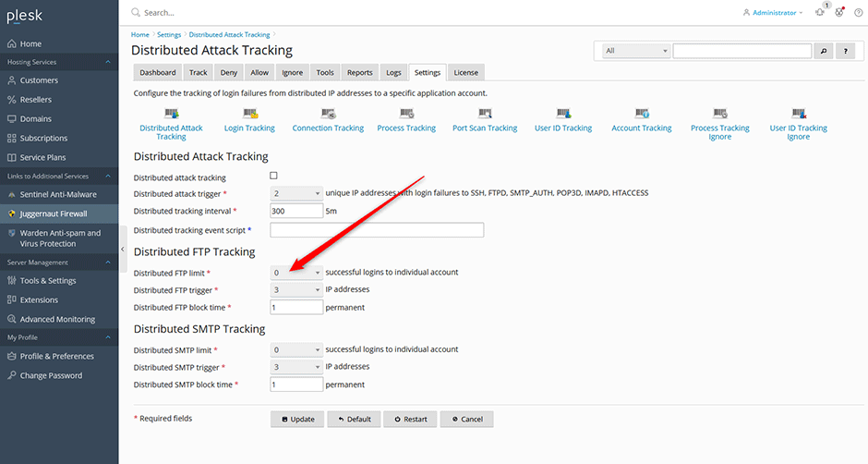Click the Port Scan Tracking icon
This screenshot has width=868, height=464.
[485, 114]
